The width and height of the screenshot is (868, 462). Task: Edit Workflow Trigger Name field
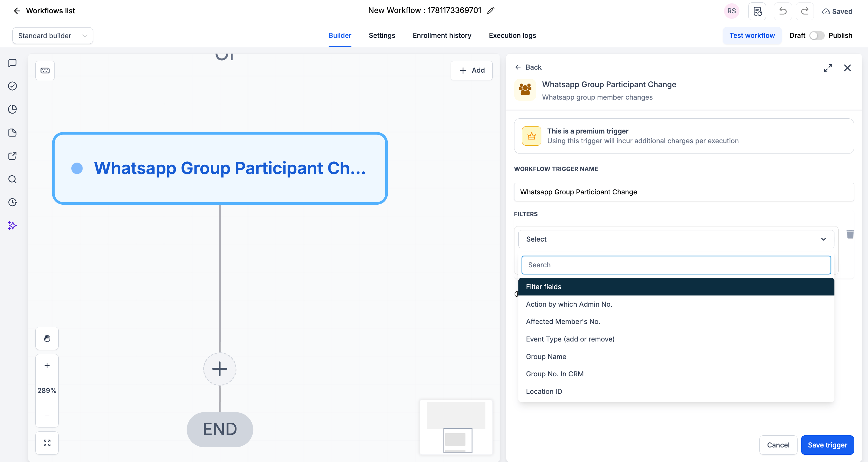pyautogui.click(x=684, y=192)
